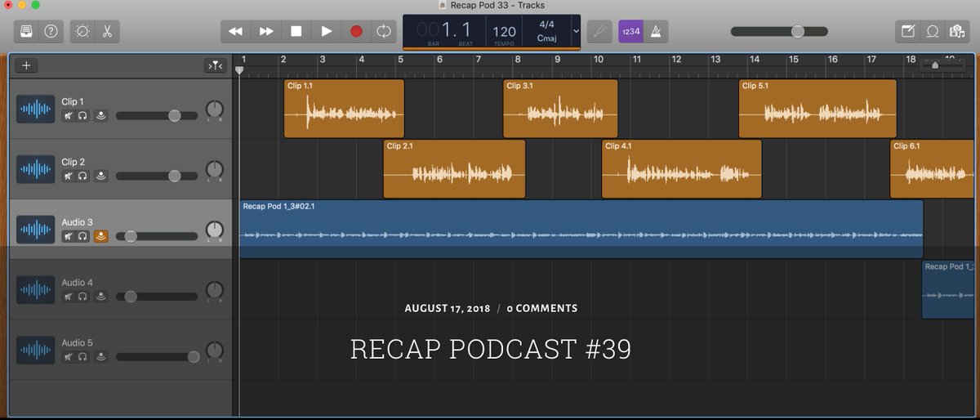Click the red Record button
This screenshot has width=980, height=420.
click(x=356, y=31)
